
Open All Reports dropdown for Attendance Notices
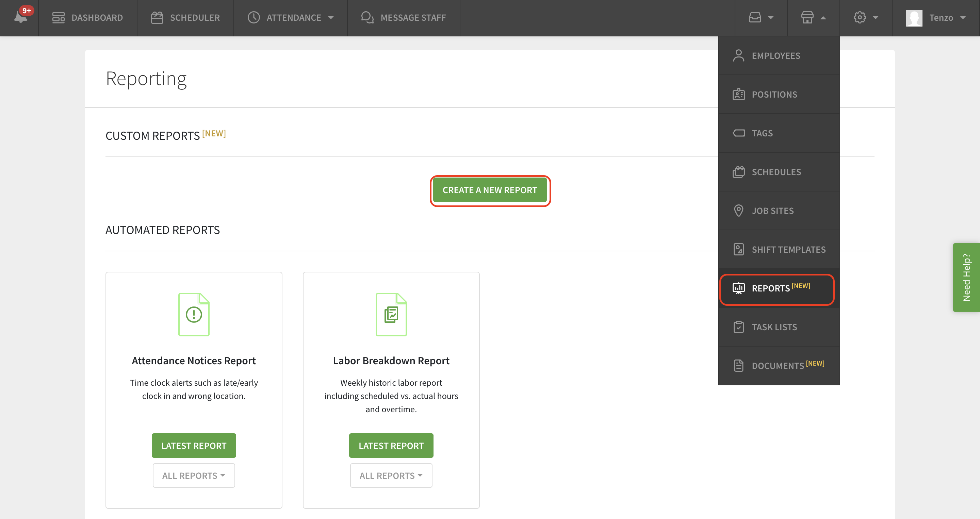pyautogui.click(x=194, y=475)
